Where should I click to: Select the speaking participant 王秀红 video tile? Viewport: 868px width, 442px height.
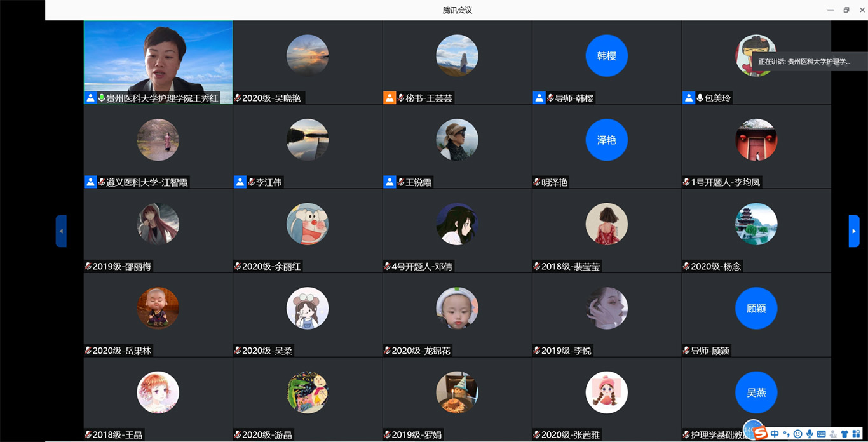tap(158, 57)
